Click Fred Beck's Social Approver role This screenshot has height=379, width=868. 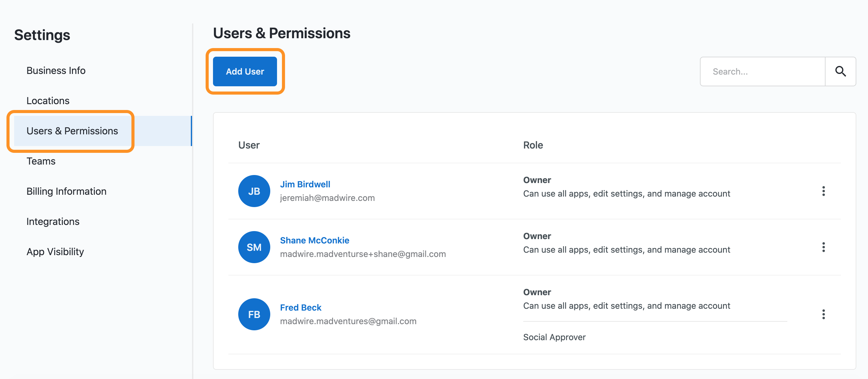tap(554, 337)
